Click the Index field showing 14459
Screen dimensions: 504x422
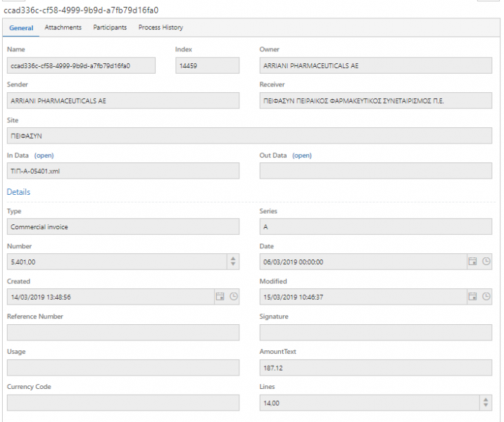208,65
